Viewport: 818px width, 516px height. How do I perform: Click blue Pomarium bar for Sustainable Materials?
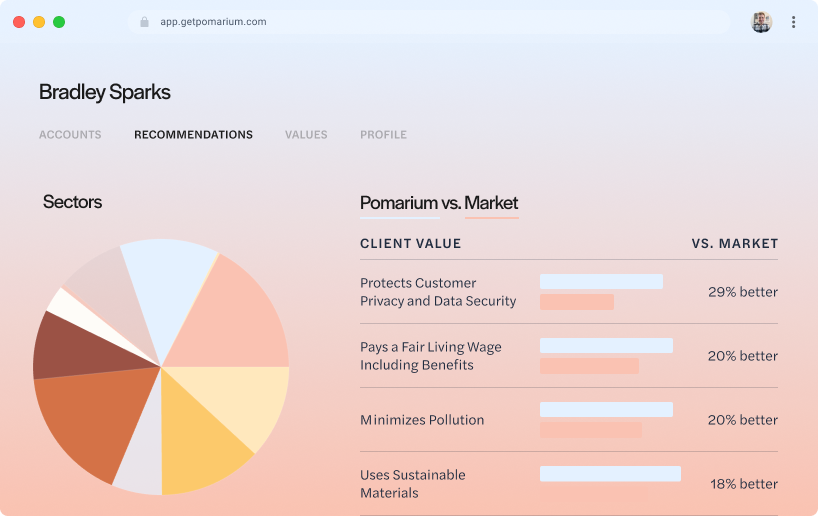[610, 474]
